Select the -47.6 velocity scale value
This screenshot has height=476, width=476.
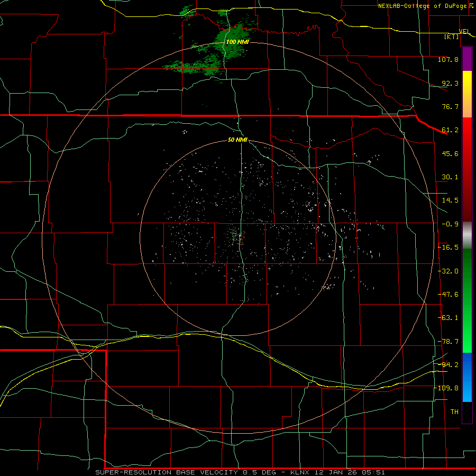coord(448,295)
